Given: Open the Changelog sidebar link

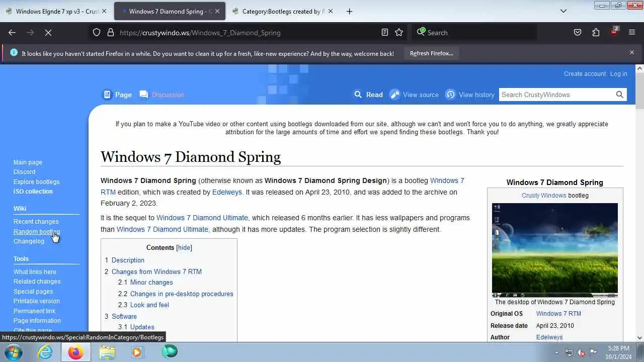Looking at the screenshot, I should [x=29, y=241].
